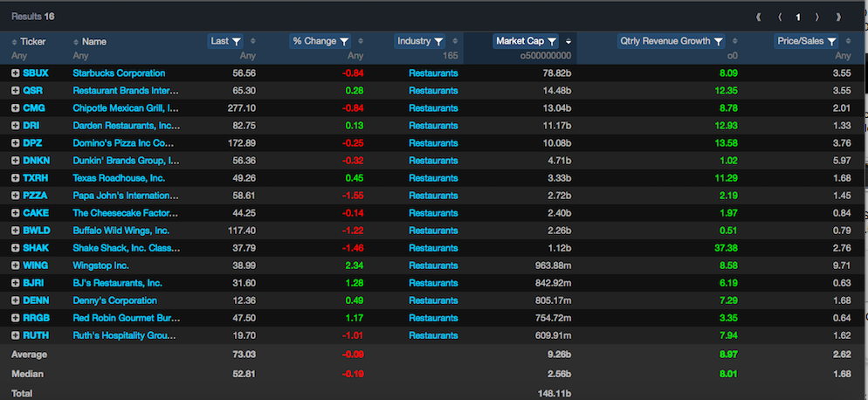Open the Buffalo Wild Wings, Inc. link
868x400 pixels.
point(121,231)
